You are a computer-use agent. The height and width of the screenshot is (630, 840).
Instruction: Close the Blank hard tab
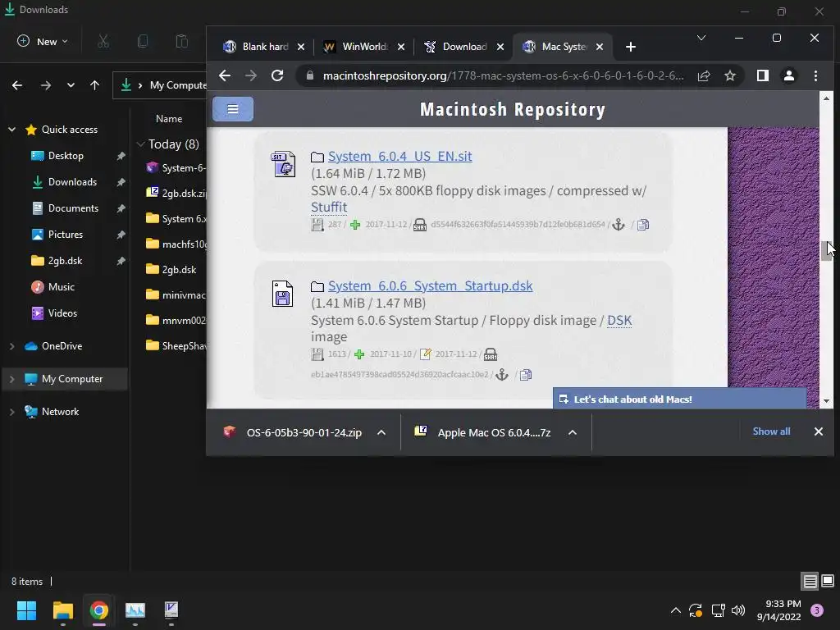tap(301, 47)
